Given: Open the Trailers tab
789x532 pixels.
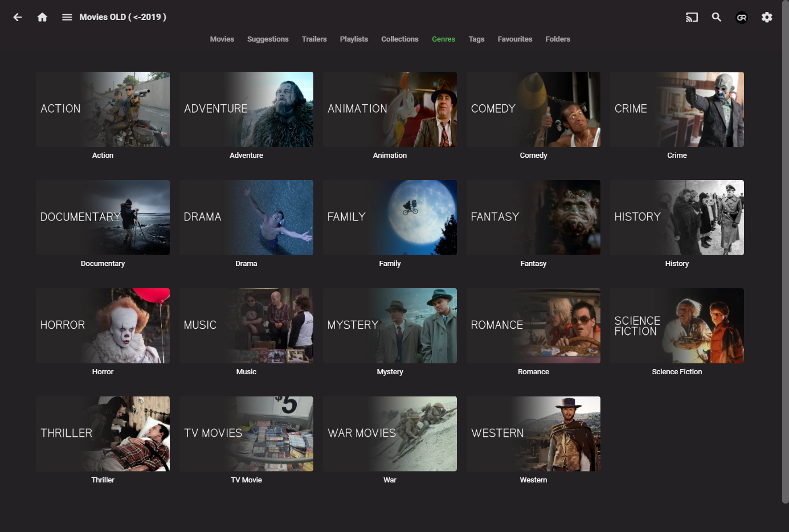Looking at the screenshot, I should pos(314,39).
